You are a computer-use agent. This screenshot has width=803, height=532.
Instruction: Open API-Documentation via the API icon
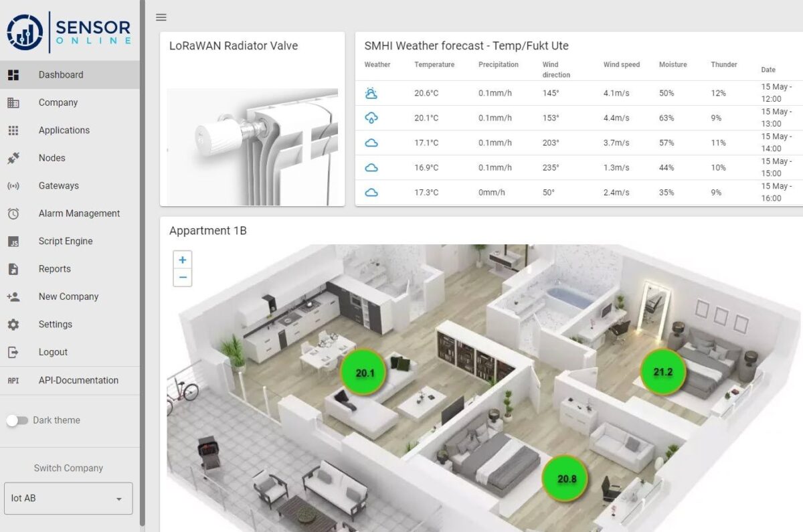15,379
